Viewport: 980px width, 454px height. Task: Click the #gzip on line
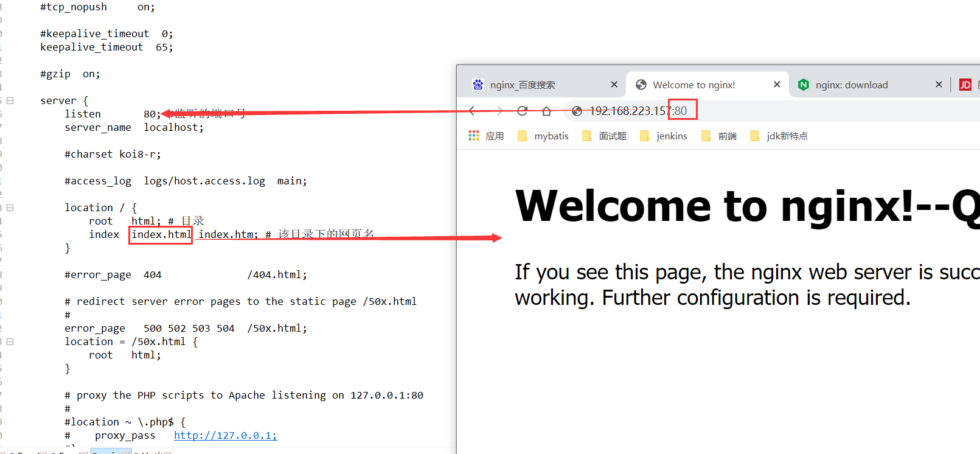(x=70, y=74)
